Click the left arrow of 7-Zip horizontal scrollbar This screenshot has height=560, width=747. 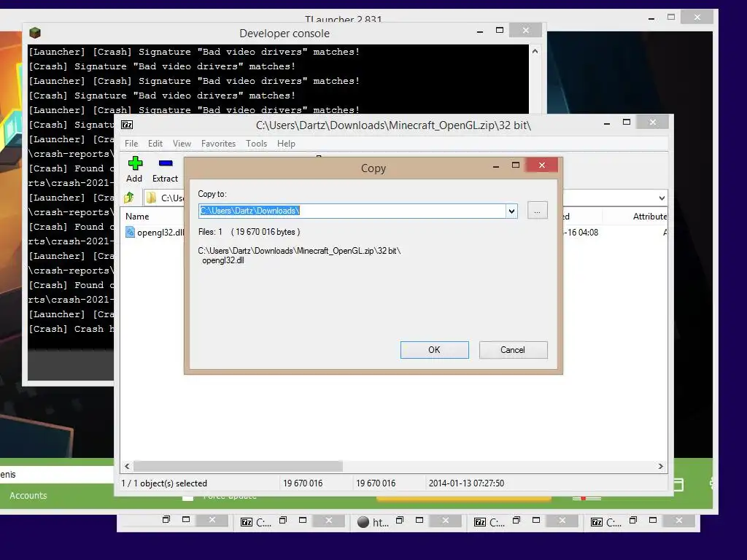127,466
